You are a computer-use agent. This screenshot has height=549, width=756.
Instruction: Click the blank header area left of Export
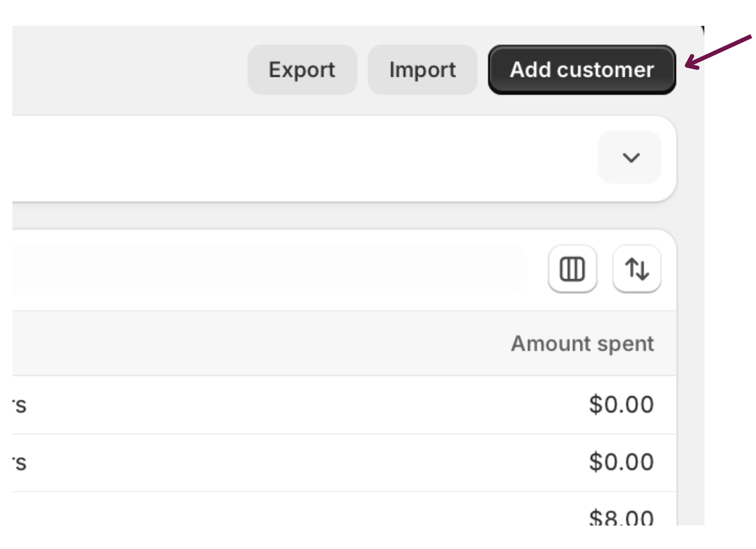point(129,70)
